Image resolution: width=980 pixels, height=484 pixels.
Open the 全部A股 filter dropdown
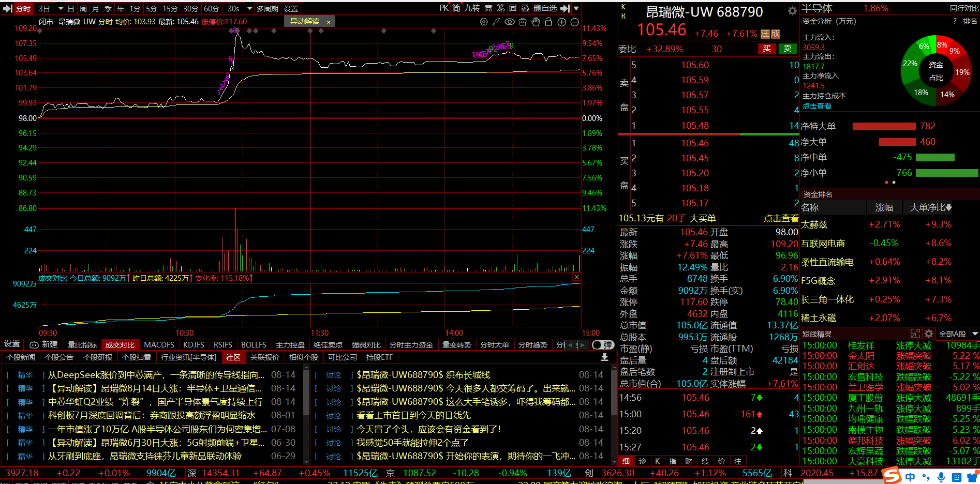tap(958, 334)
